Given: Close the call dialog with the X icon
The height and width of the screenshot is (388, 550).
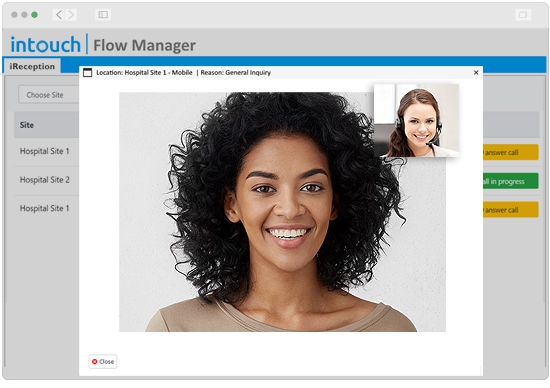Looking at the screenshot, I should (476, 72).
